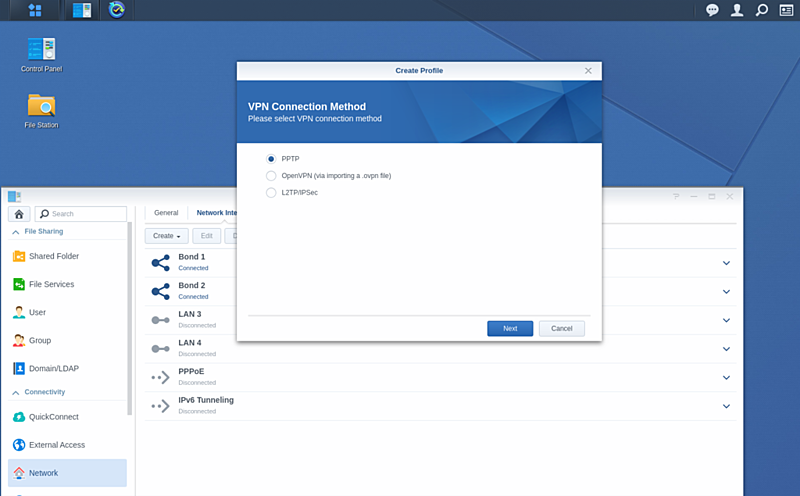Click the IPv6 Tunneling Disconnected status
800x496 pixels.
(x=197, y=411)
